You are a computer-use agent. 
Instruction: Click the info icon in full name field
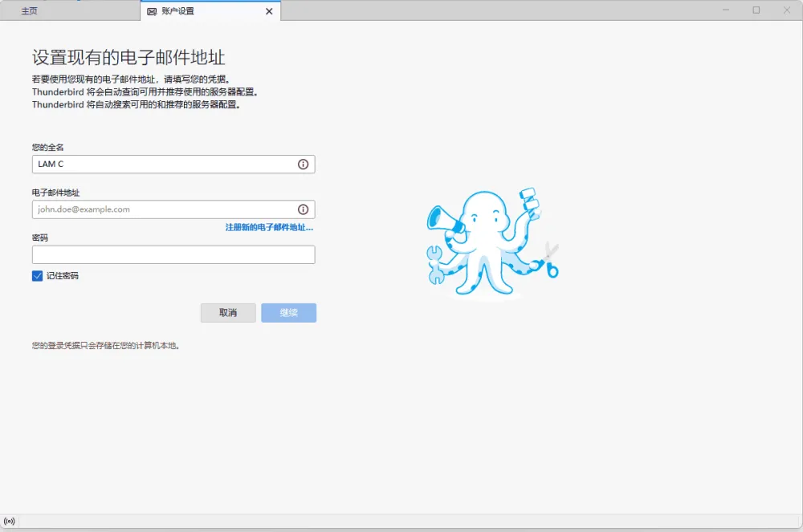pyautogui.click(x=303, y=164)
